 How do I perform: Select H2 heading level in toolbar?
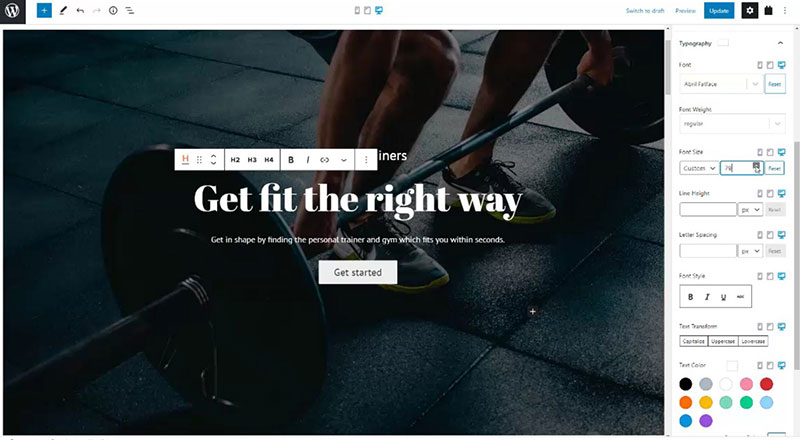[235, 160]
